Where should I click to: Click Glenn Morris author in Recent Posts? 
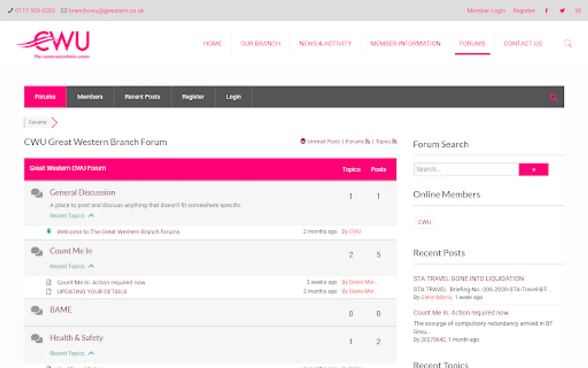437,297
